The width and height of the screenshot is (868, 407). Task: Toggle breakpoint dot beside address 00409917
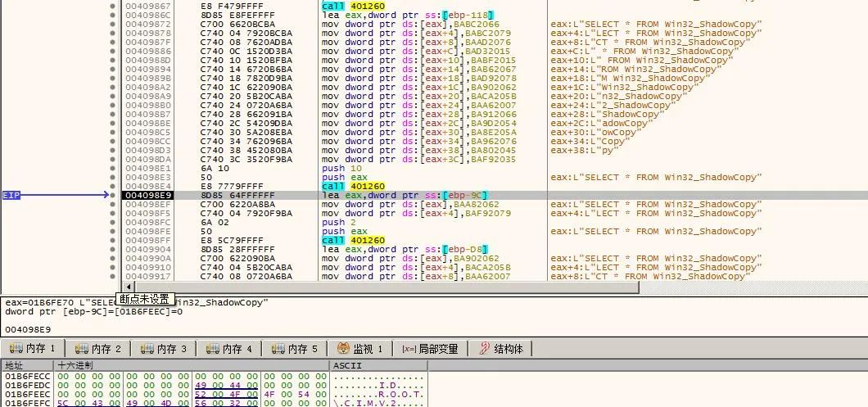pos(113,276)
